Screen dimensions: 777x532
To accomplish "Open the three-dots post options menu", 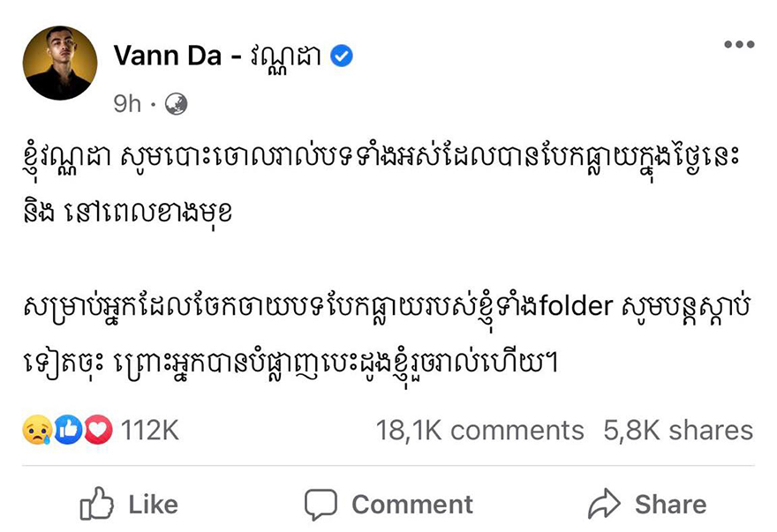I will tap(738, 45).
